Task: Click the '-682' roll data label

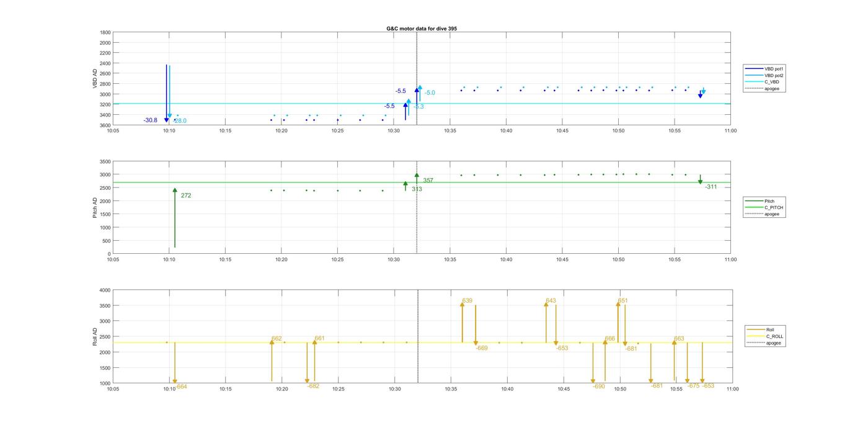Action: coord(313,386)
